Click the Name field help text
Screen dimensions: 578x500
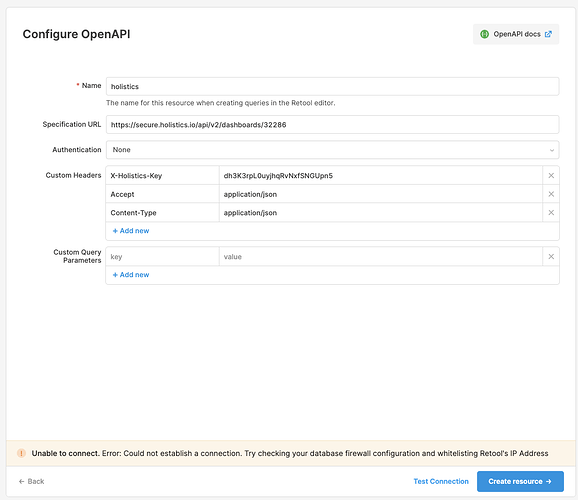tap(221, 103)
